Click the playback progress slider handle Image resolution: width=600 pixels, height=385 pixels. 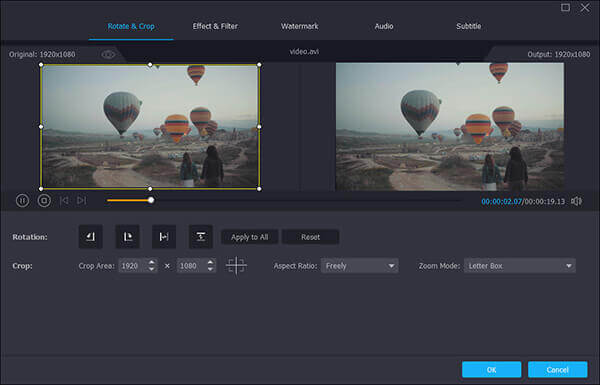click(x=151, y=200)
